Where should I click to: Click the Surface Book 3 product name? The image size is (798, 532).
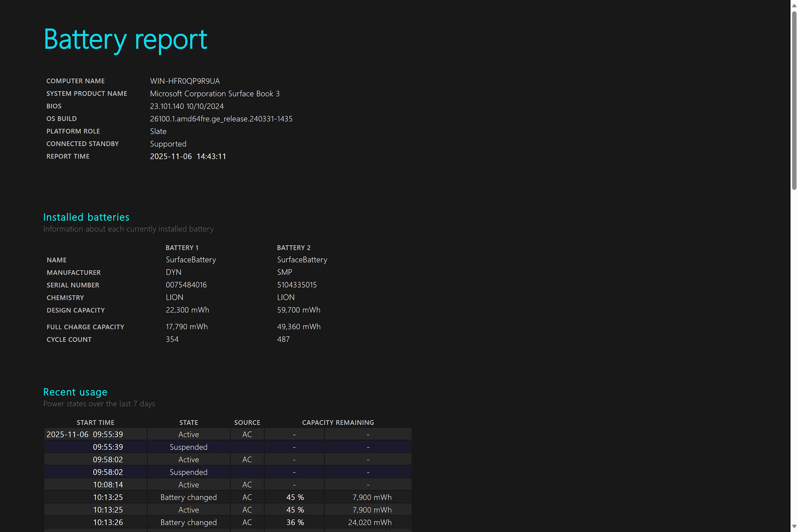coord(214,94)
